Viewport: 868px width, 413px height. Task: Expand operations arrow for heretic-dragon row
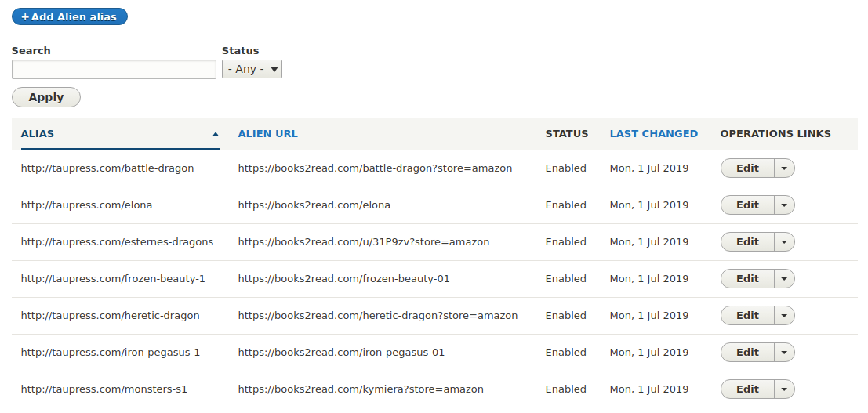tap(784, 316)
